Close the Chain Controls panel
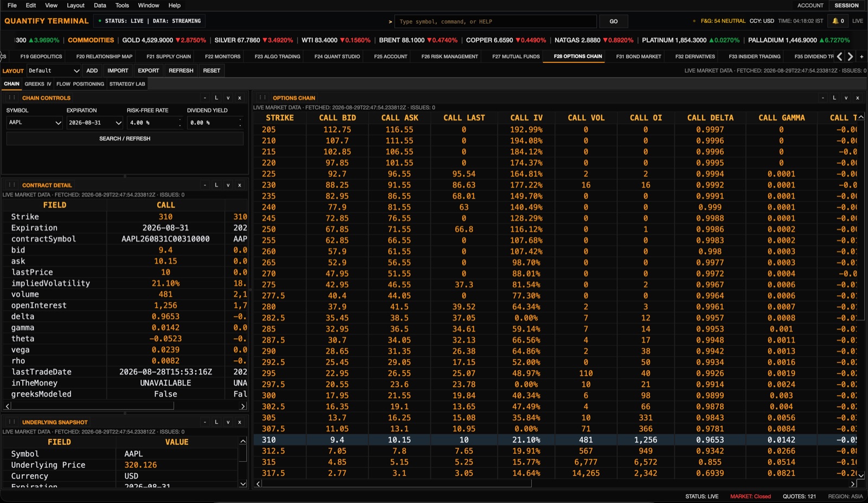The height and width of the screenshot is (503, 868). (x=239, y=98)
